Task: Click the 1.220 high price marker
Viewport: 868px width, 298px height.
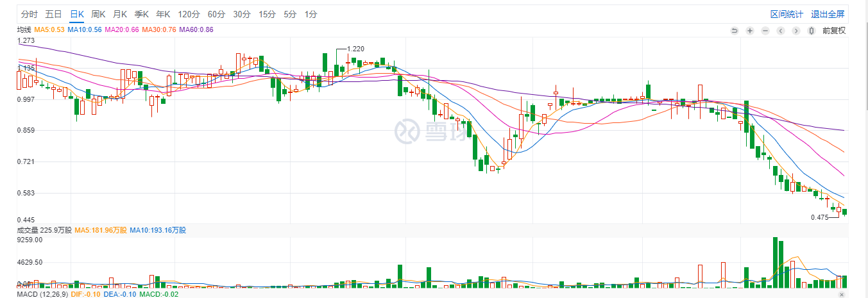Action: coord(355,49)
